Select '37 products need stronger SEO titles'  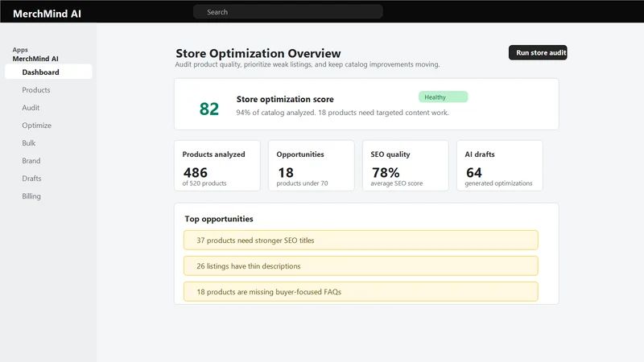pyautogui.click(x=361, y=240)
